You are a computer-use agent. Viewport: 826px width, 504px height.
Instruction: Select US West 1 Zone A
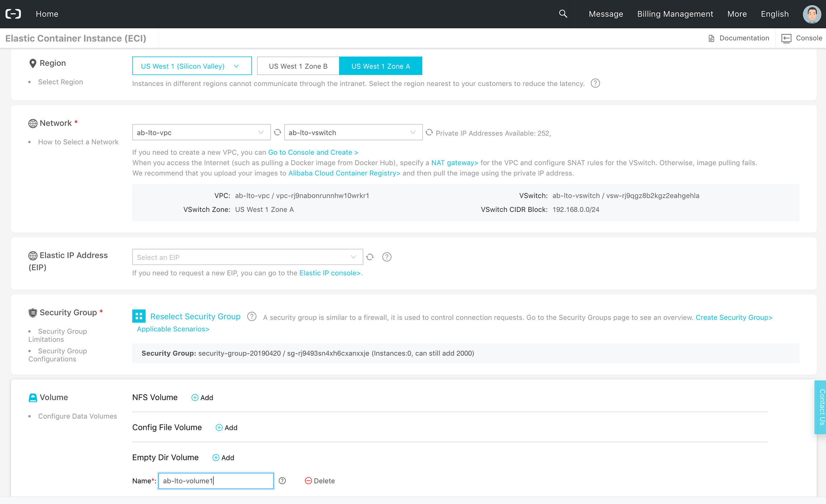(380, 66)
